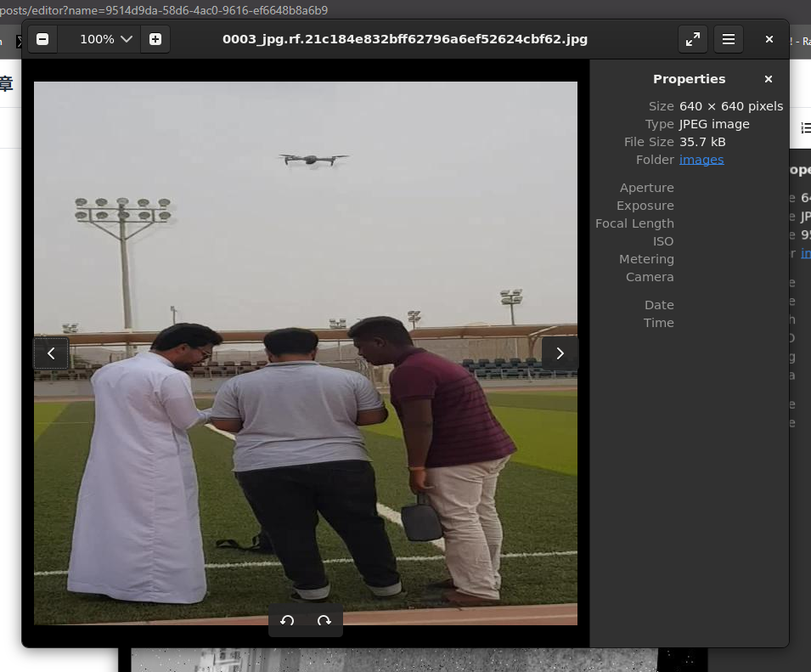Select the "35.7 kB" file size value
The height and width of the screenshot is (672, 811).
702,142
